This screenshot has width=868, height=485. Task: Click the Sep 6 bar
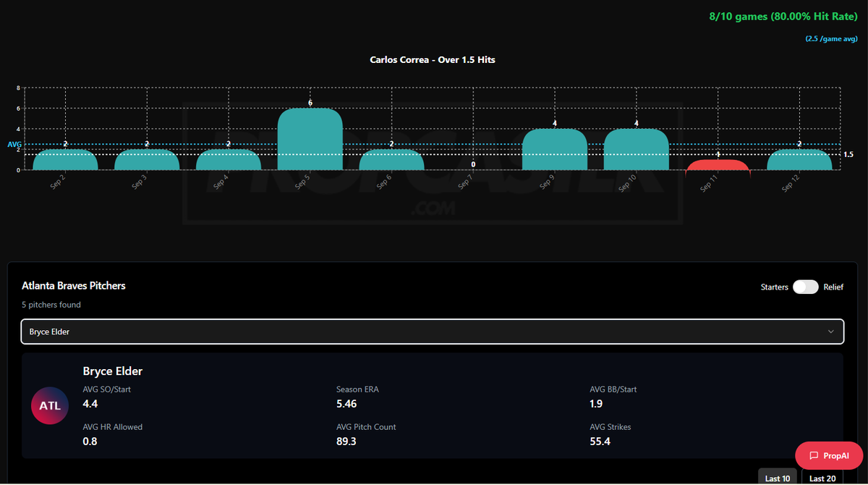[x=392, y=159]
